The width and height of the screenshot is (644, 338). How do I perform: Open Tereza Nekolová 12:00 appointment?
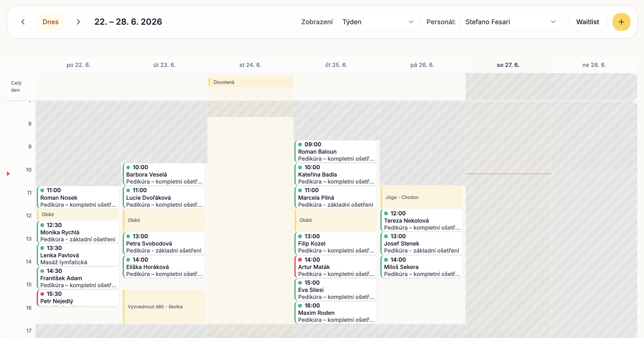pyautogui.click(x=422, y=220)
